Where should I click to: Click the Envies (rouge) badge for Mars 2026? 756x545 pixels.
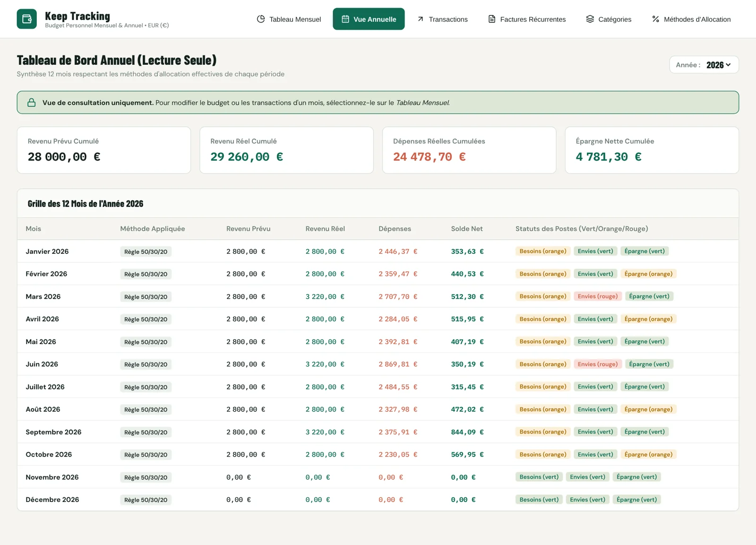pyautogui.click(x=598, y=296)
